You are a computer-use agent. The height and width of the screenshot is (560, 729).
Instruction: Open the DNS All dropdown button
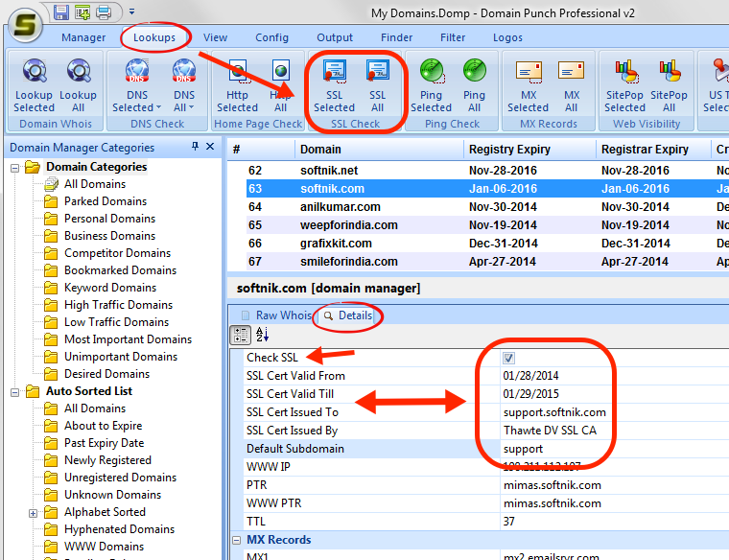coord(184,85)
